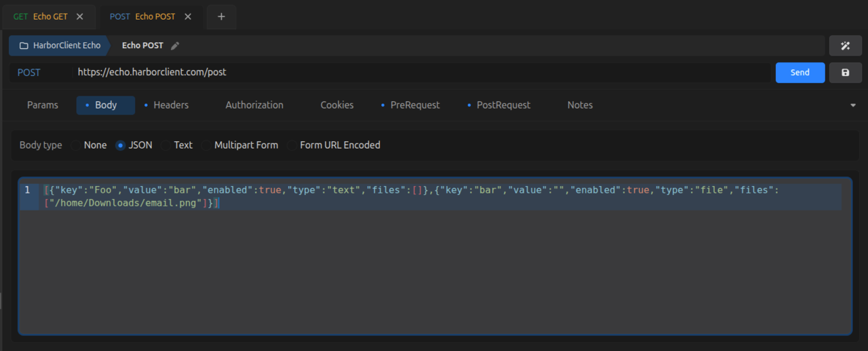Open the Body tab
The width and height of the screenshot is (868, 351).
[106, 105]
